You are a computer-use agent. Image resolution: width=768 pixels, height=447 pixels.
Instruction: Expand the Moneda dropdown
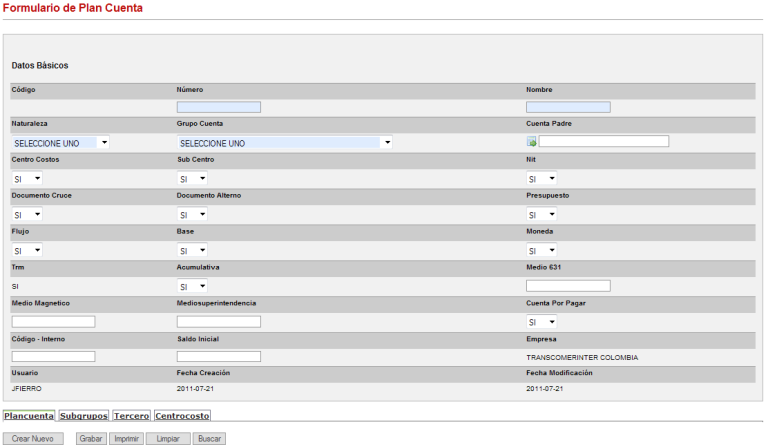(541, 251)
